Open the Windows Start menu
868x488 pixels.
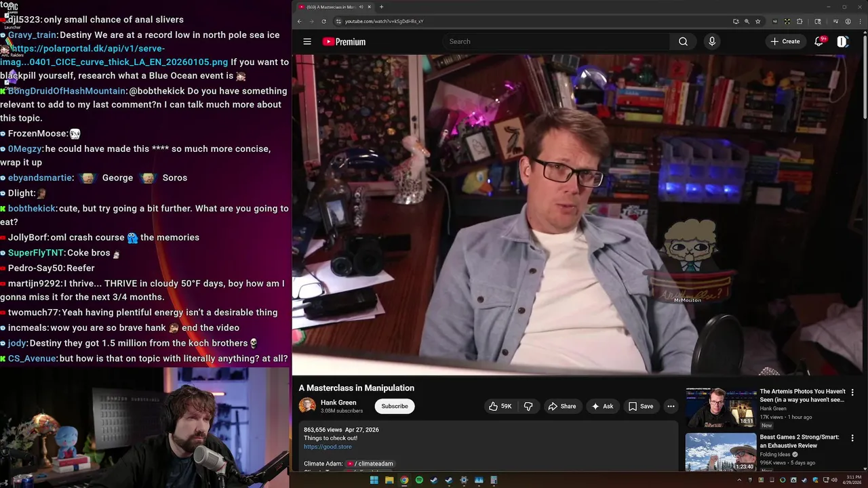point(374,481)
